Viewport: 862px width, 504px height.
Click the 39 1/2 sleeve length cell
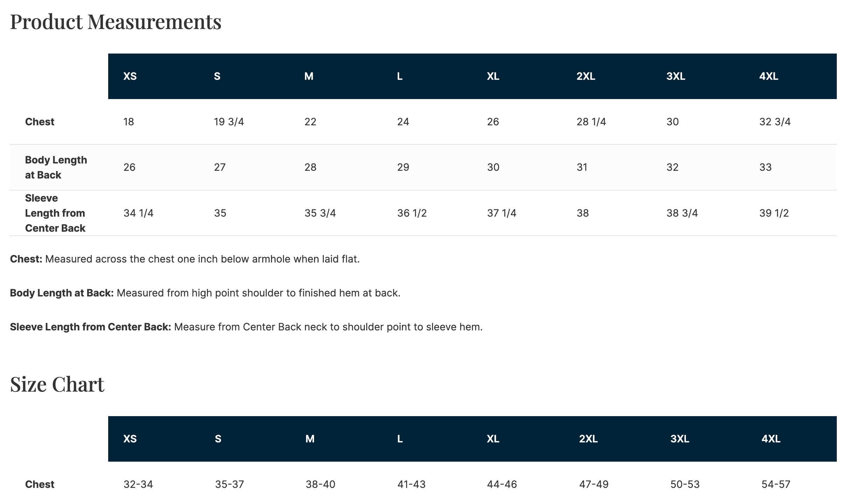click(774, 213)
